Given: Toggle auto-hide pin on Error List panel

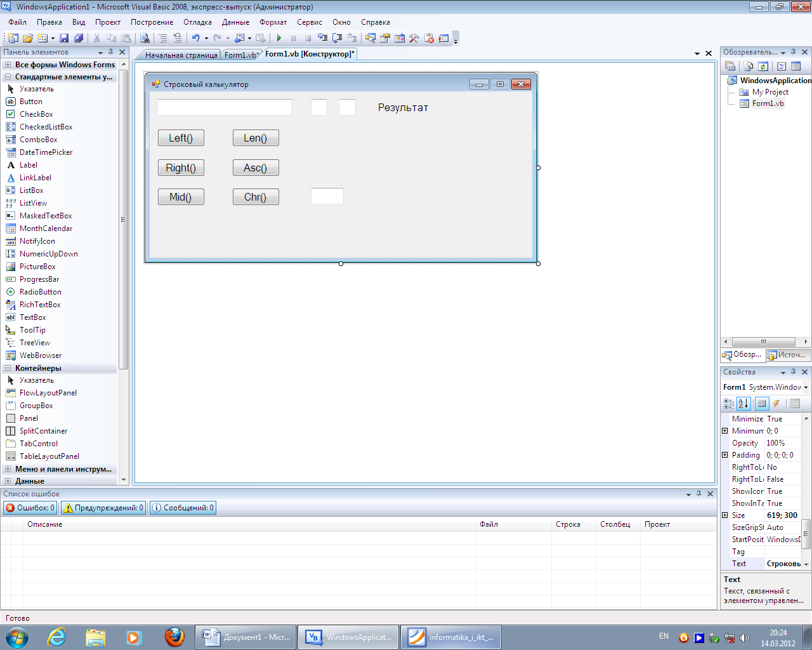Looking at the screenshot, I should pyautogui.click(x=699, y=494).
